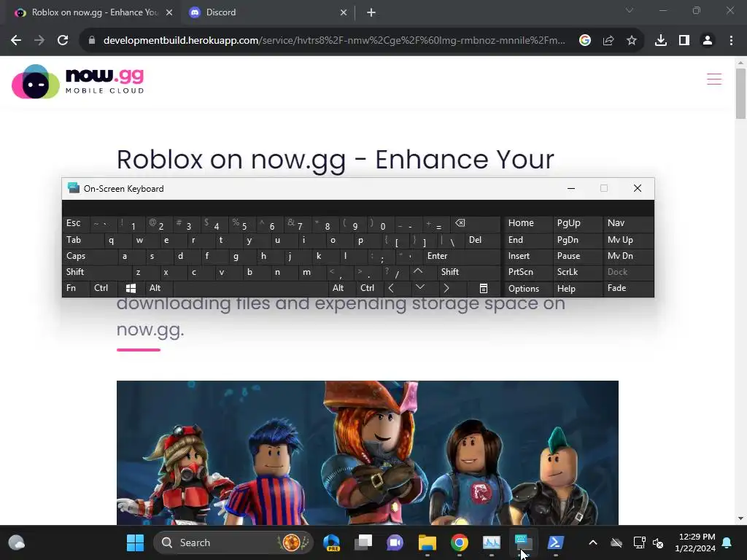This screenshot has width=747, height=560.
Task: Toggle the right Alt key
Action: pyautogui.click(x=341, y=288)
